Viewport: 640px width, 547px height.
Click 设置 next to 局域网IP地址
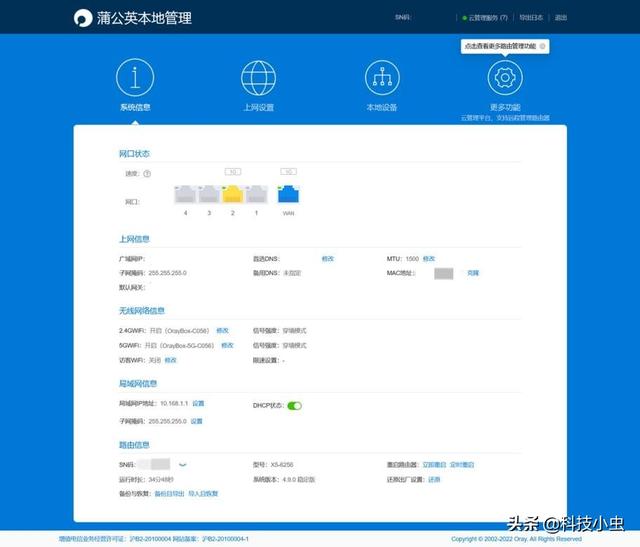[x=198, y=403]
